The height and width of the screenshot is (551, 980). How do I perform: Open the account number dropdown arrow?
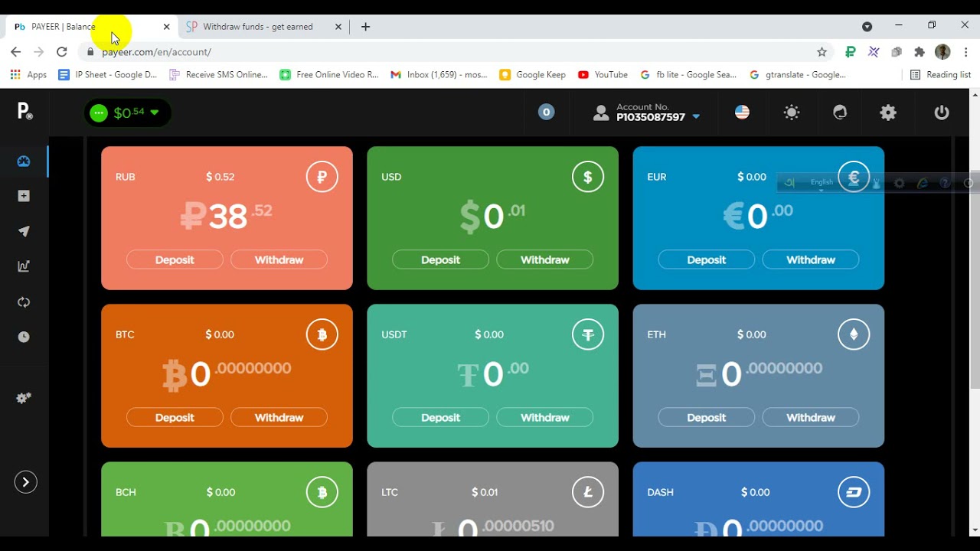click(696, 117)
